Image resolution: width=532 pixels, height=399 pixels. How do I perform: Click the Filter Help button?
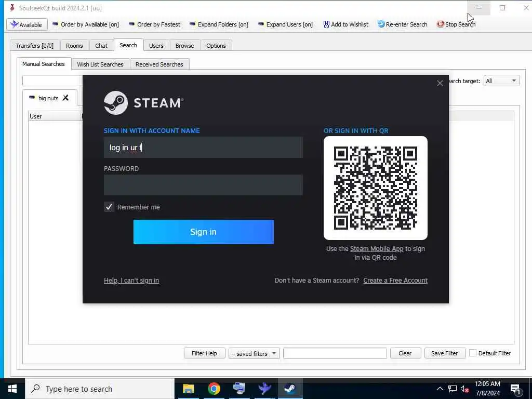pos(204,353)
